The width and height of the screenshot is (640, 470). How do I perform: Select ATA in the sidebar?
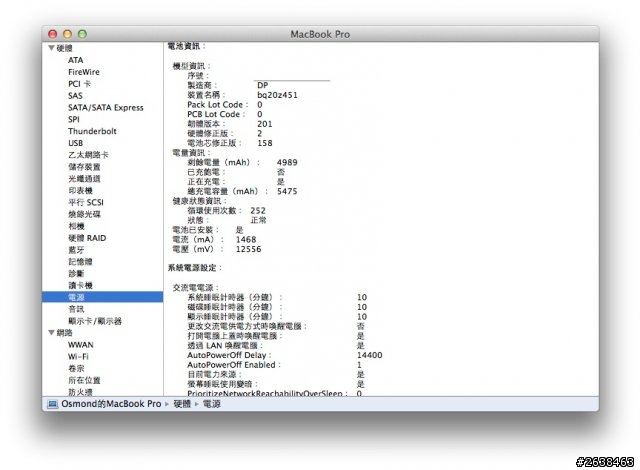coord(76,60)
